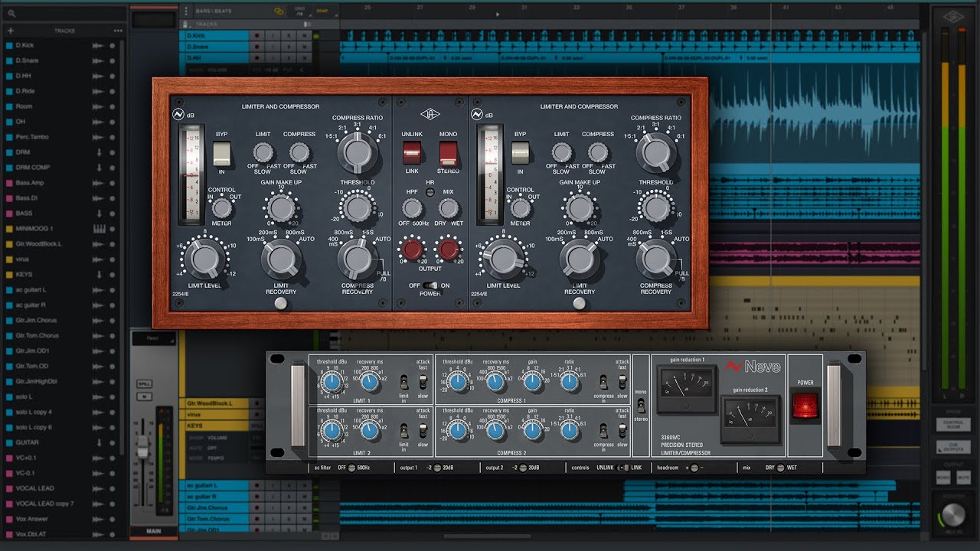Image resolution: width=980 pixels, height=551 pixels.
Task: Toggle the HR headroom screw
Action: click(430, 191)
